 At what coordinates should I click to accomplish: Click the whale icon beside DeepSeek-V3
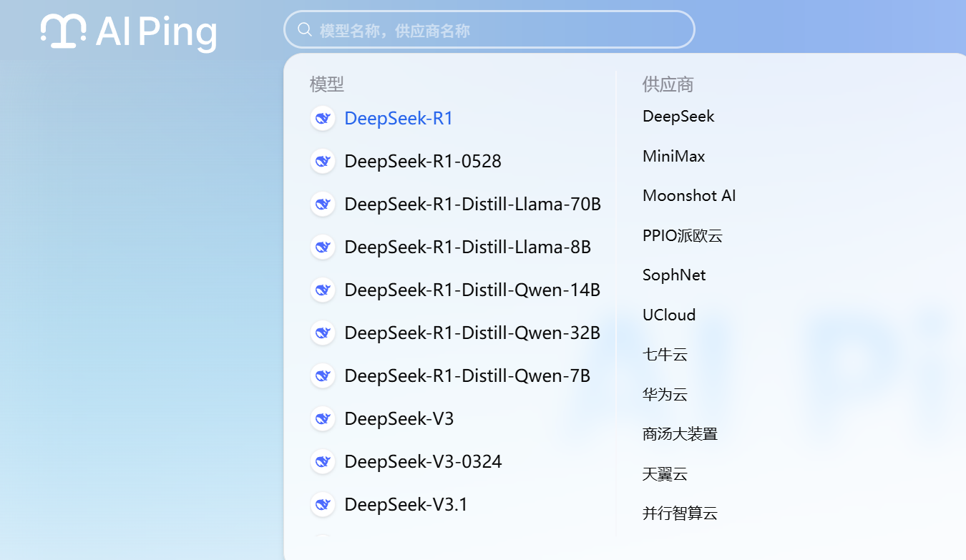323,418
